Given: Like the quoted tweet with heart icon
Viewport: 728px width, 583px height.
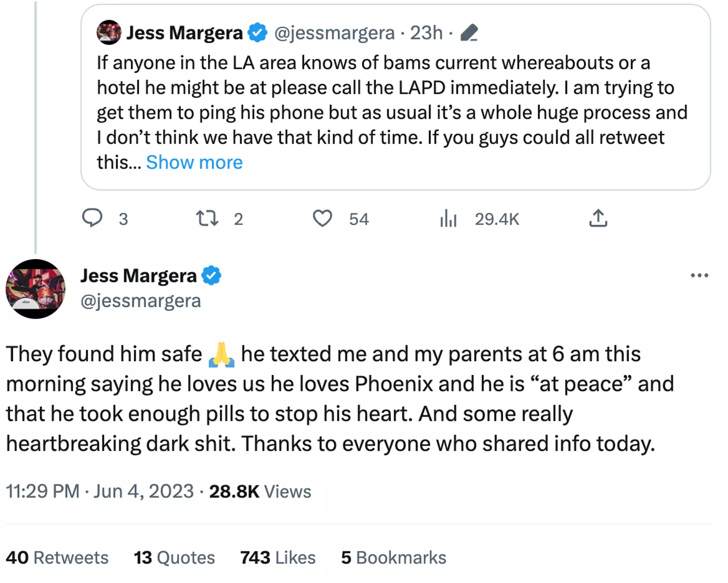Looking at the screenshot, I should pos(322,218).
